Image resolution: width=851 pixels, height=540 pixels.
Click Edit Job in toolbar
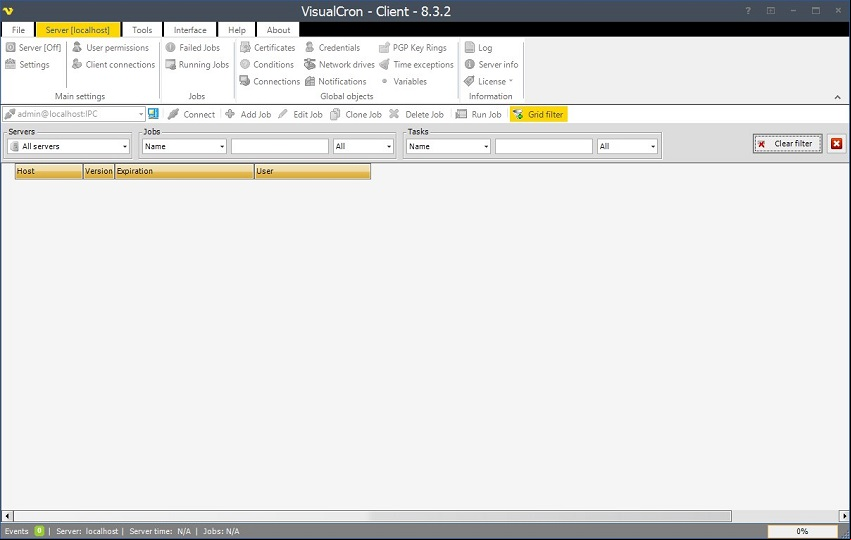[300, 115]
